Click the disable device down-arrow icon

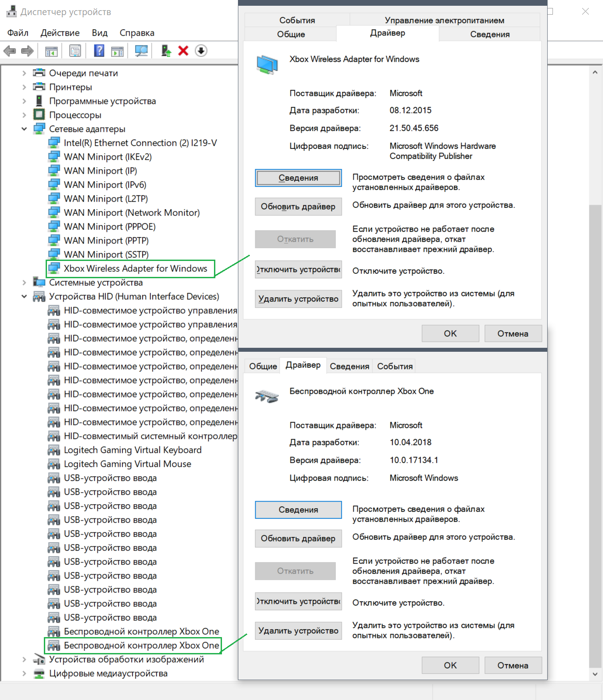(x=201, y=51)
